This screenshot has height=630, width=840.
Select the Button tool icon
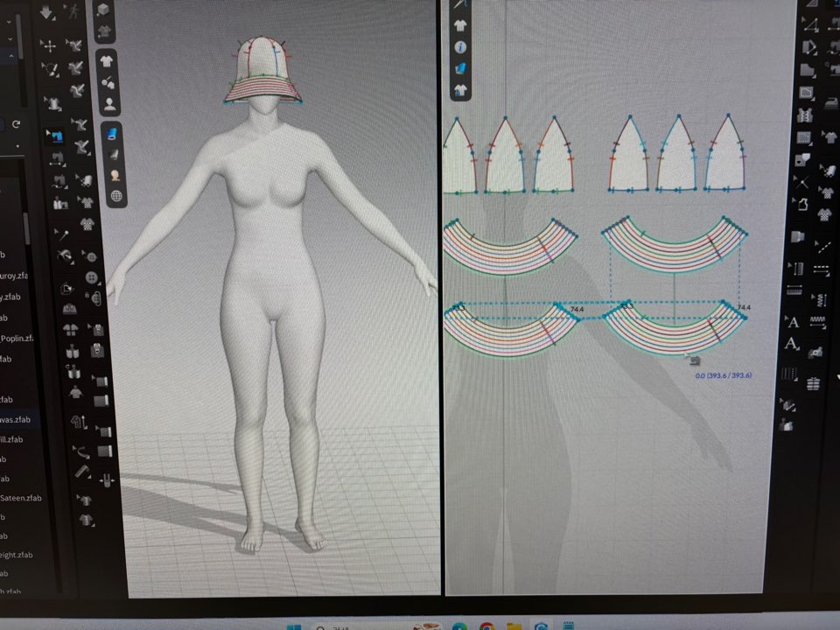click(90, 277)
